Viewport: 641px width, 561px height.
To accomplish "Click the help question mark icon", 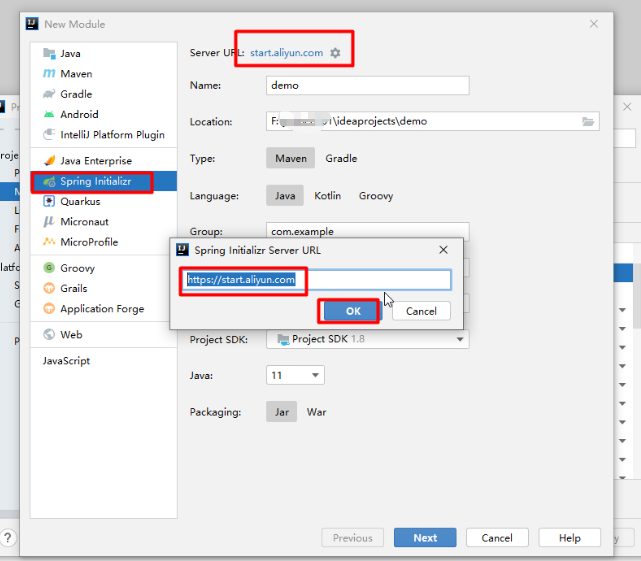I will coord(7,537).
